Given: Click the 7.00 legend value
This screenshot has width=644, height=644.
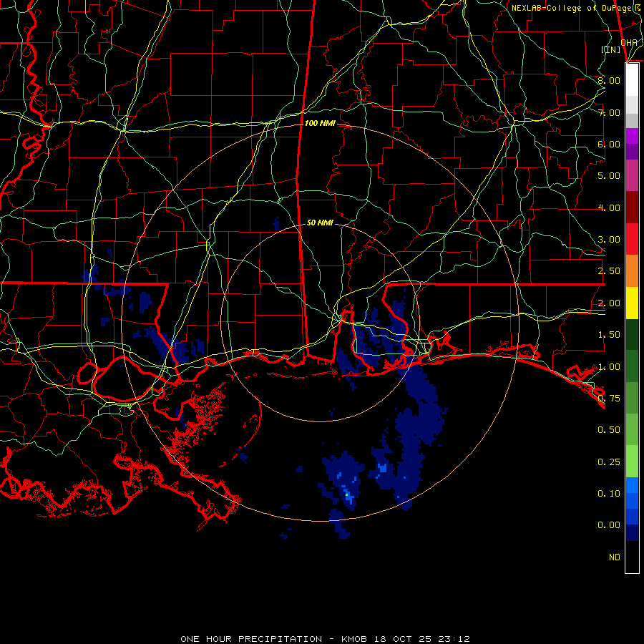Looking at the screenshot, I should pyautogui.click(x=609, y=112).
